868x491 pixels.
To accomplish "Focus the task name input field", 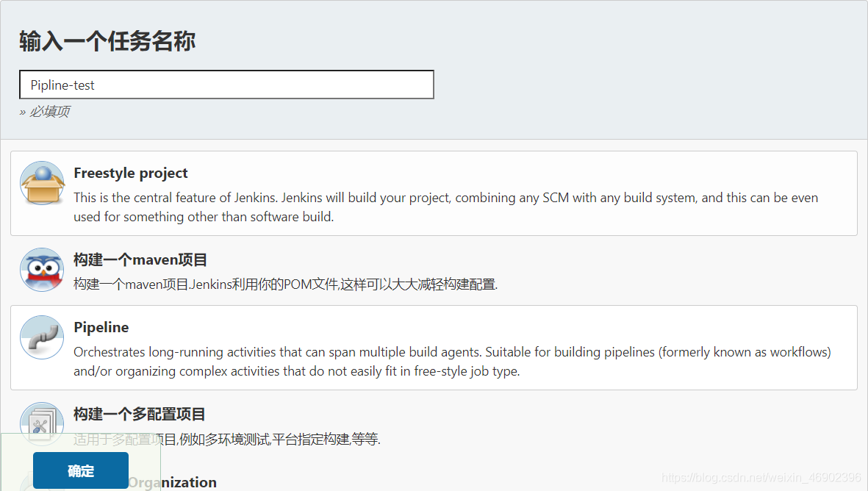I will pos(226,85).
